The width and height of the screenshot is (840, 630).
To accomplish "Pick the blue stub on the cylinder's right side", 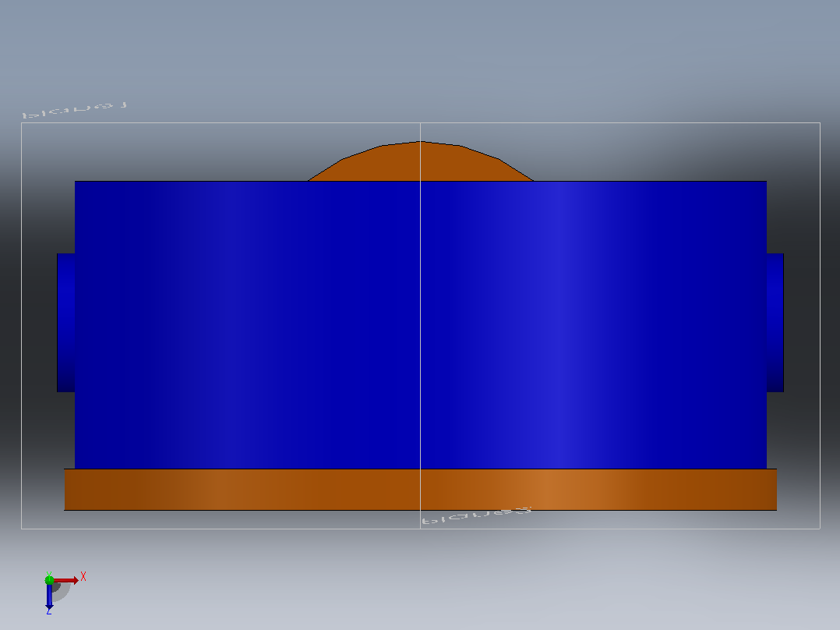I will pyautogui.click(x=775, y=322).
